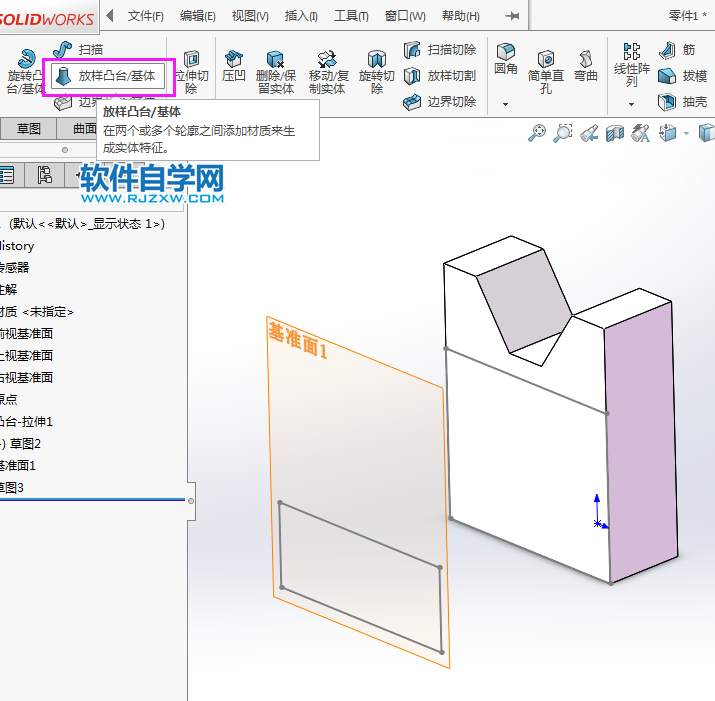Select the Sweep (扫描) feature tool
Image resolution: width=715 pixels, height=701 pixels.
[x=78, y=49]
